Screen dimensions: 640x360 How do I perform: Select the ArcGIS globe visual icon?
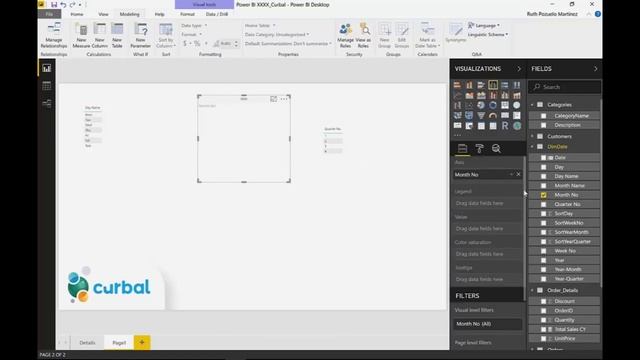(517, 126)
